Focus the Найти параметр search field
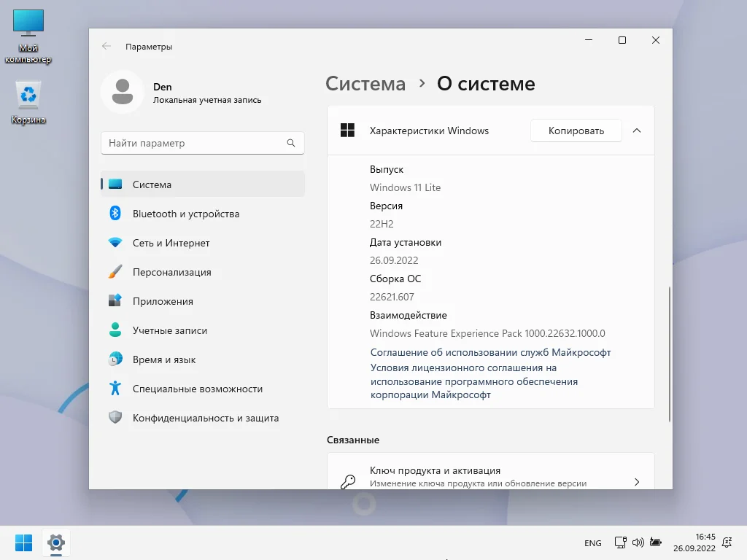Screen dimensions: 747x560 [203, 143]
